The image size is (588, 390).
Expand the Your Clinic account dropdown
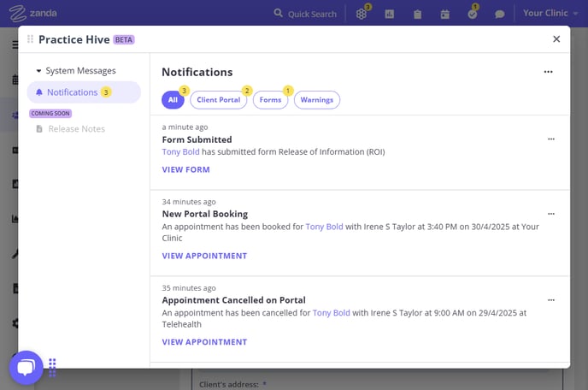[550, 13]
